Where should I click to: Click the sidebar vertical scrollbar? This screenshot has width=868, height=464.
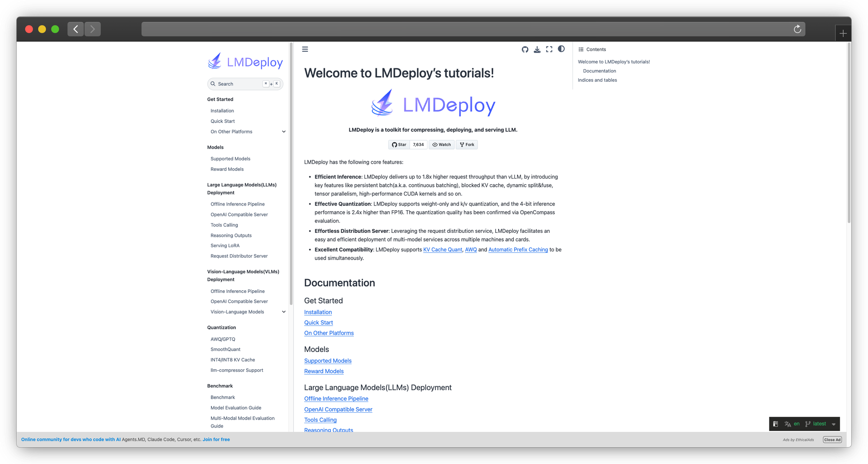point(291,174)
